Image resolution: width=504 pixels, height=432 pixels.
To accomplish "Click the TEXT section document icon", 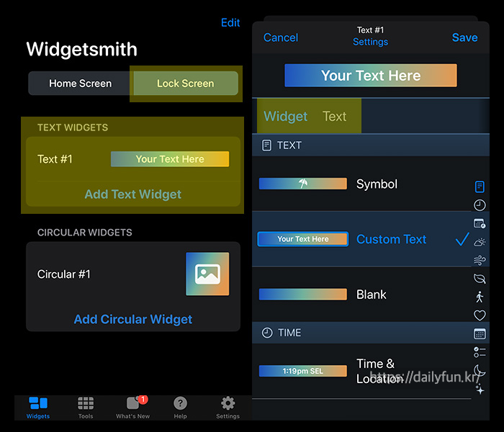I will click(266, 145).
